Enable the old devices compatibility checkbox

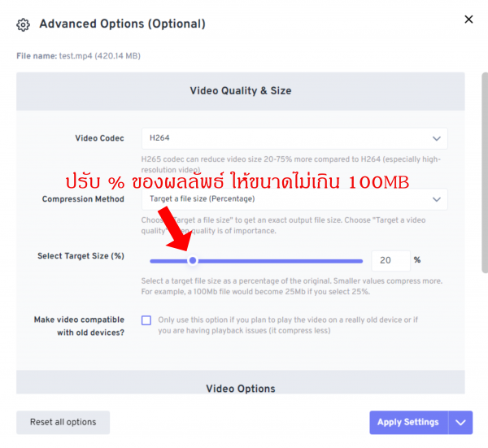(x=146, y=320)
